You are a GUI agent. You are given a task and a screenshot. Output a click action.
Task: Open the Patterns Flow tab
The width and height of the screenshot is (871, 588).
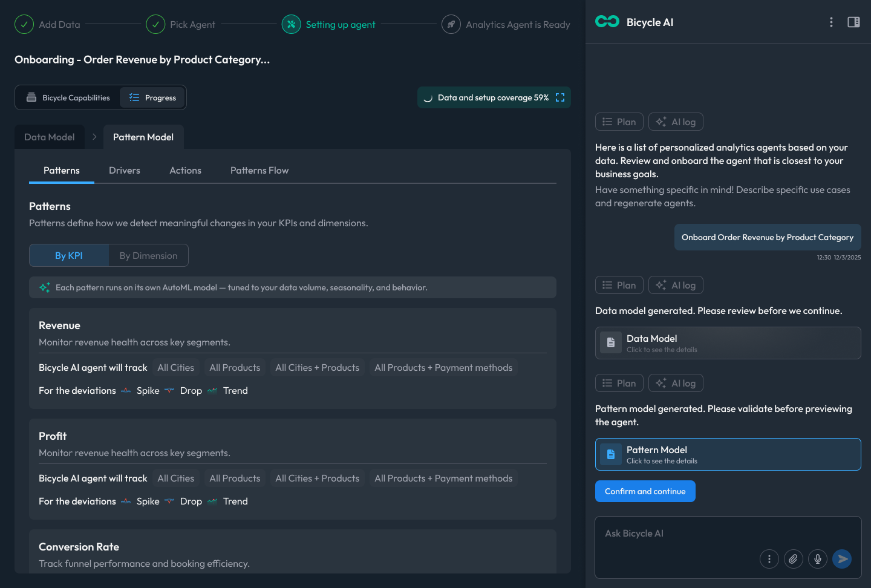click(x=259, y=171)
